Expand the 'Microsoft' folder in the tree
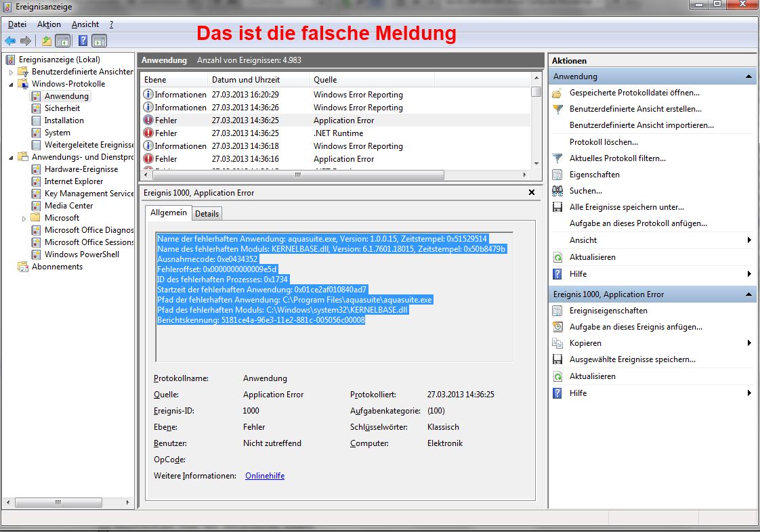The image size is (760, 532). click(x=24, y=218)
